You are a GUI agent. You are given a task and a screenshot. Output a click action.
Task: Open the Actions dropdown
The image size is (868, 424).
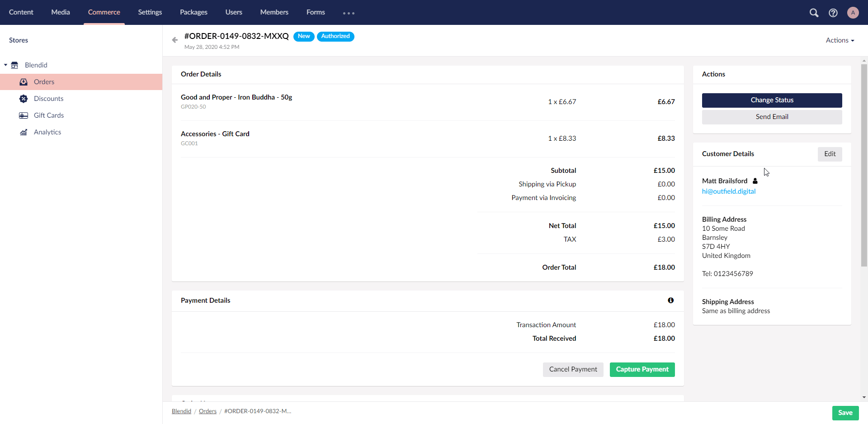click(x=840, y=40)
